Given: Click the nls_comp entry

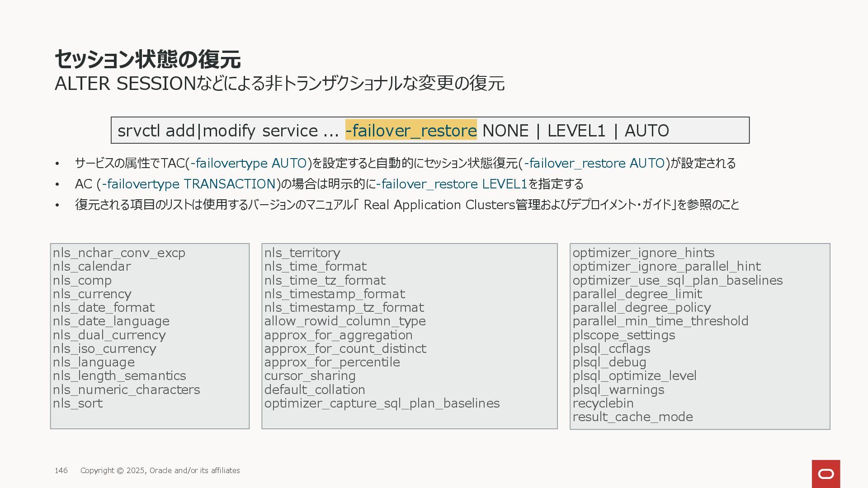Looking at the screenshot, I should pyautogui.click(x=82, y=280).
